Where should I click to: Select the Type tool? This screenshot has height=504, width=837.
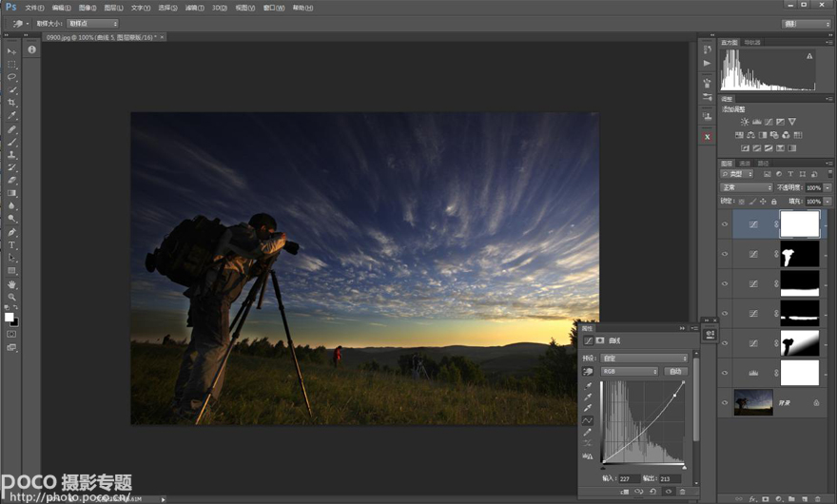pyautogui.click(x=12, y=245)
